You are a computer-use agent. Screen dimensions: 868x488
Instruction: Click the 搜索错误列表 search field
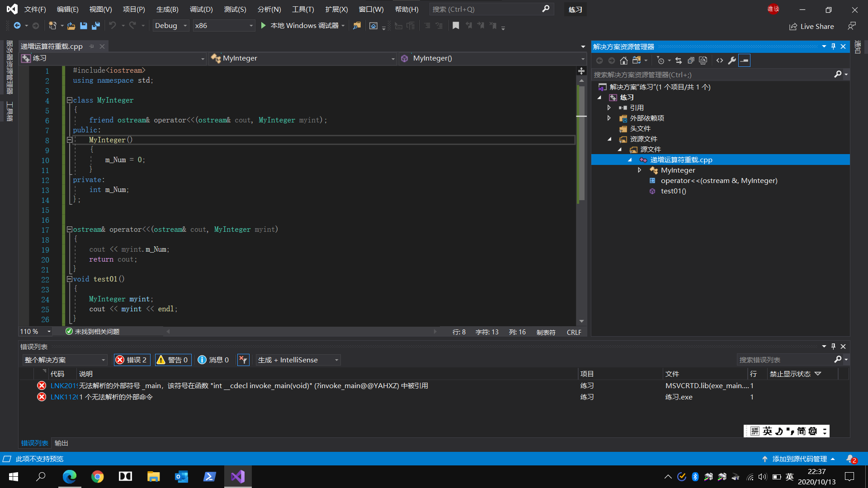click(786, 360)
